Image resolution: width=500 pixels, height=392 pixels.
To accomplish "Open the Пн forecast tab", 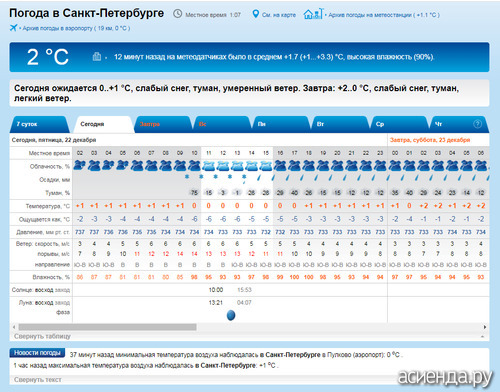I will [x=281, y=124].
